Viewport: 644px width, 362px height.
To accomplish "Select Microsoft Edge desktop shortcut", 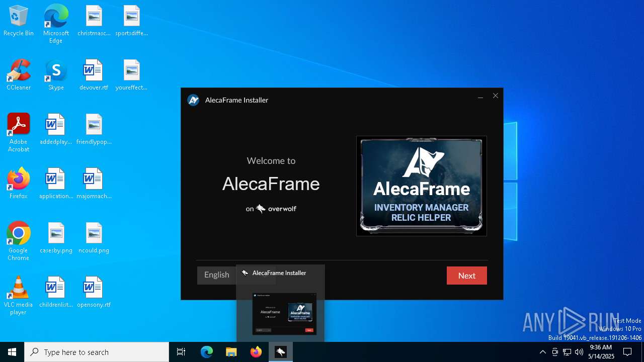I will [x=56, y=24].
